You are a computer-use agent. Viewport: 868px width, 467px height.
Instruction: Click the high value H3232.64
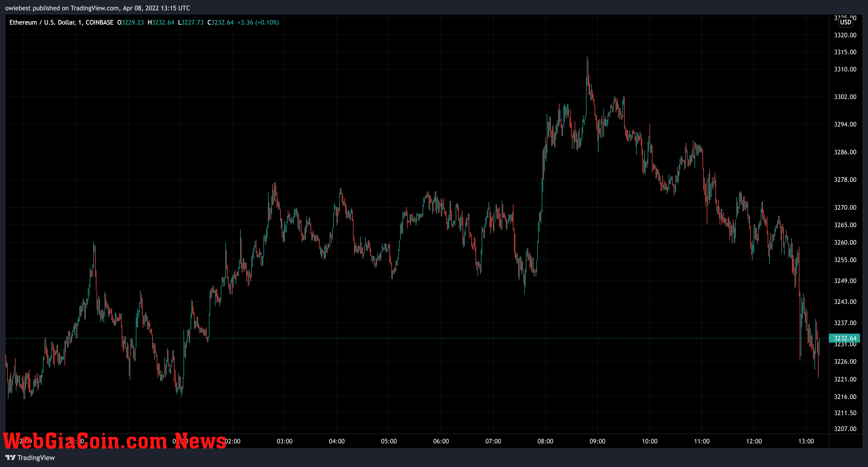pyautogui.click(x=161, y=23)
